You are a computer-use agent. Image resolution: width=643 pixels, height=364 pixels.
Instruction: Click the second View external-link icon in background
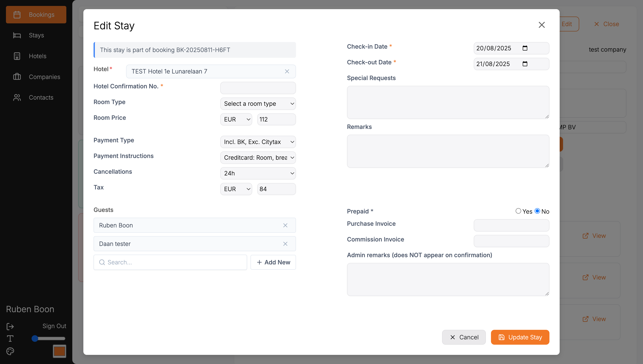[585, 277]
